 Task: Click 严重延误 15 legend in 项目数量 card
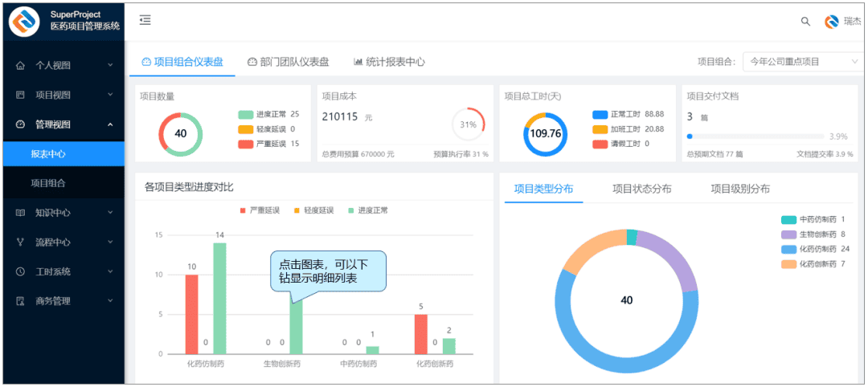(268, 145)
